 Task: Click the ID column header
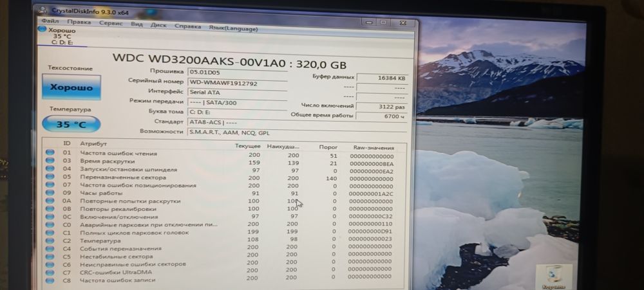[x=66, y=143]
